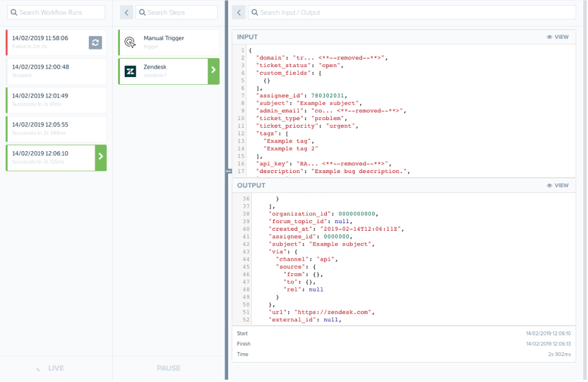Click the retry icon on the failed 11:58:06 run
Screen dimensions: 588x382
pyautogui.click(x=96, y=42)
